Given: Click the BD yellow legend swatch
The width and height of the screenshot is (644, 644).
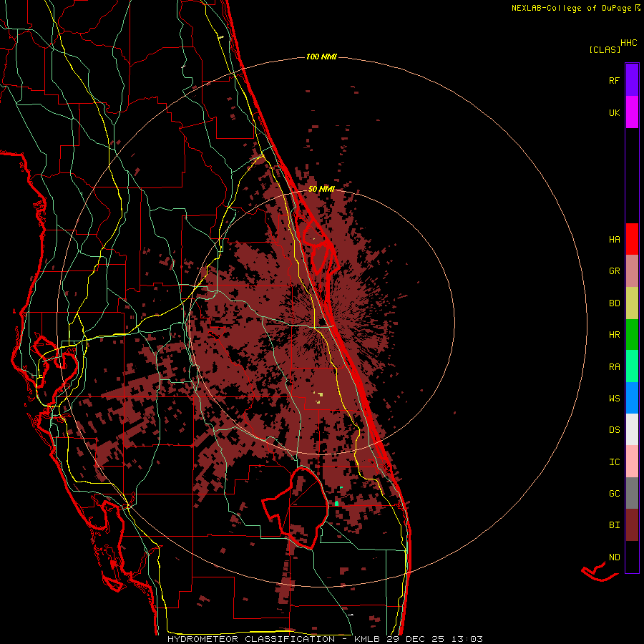Looking at the screenshot, I should (632, 303).
